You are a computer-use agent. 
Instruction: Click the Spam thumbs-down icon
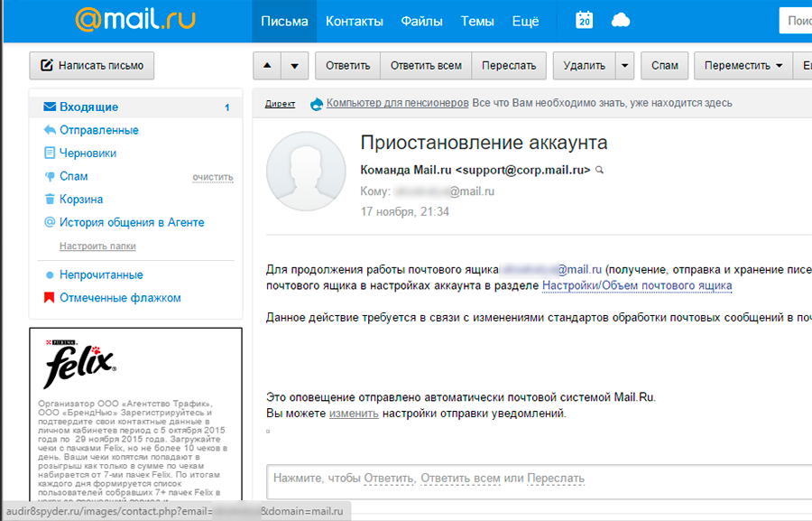coord(50,176)
